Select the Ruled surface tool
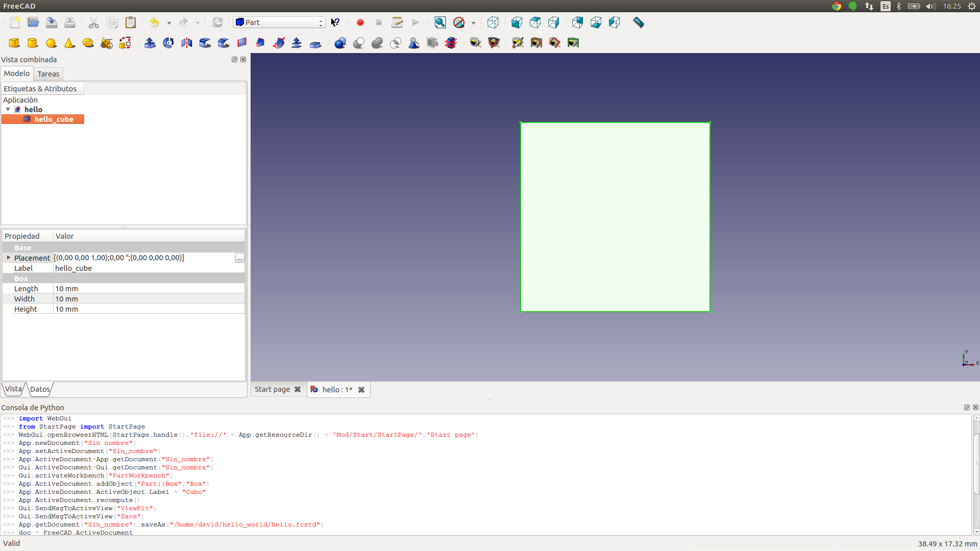980x551 pixels. click(242, 43)
